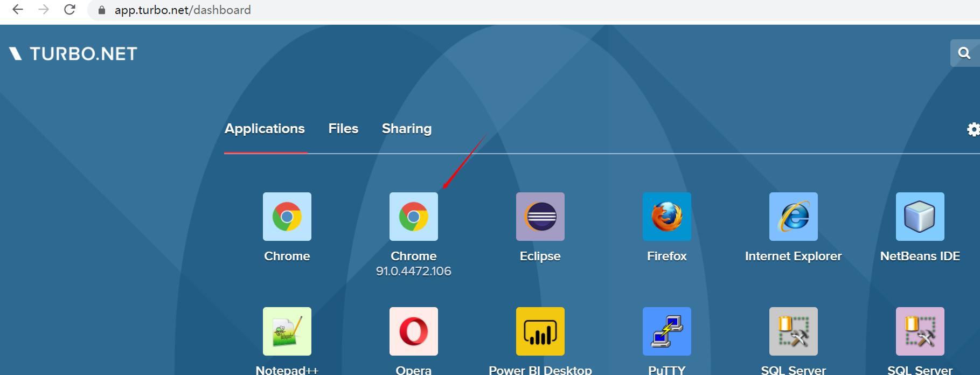The height and width of the screenshot is (375, 980).
Task: Open the Chrome 91.0.4472.106 application icon
Action: [414, 217]
